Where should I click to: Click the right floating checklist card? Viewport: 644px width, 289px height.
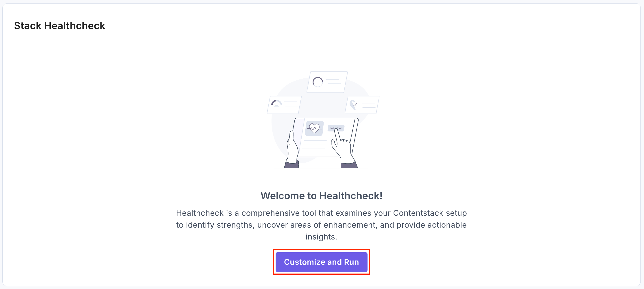(x=362, y=105)
